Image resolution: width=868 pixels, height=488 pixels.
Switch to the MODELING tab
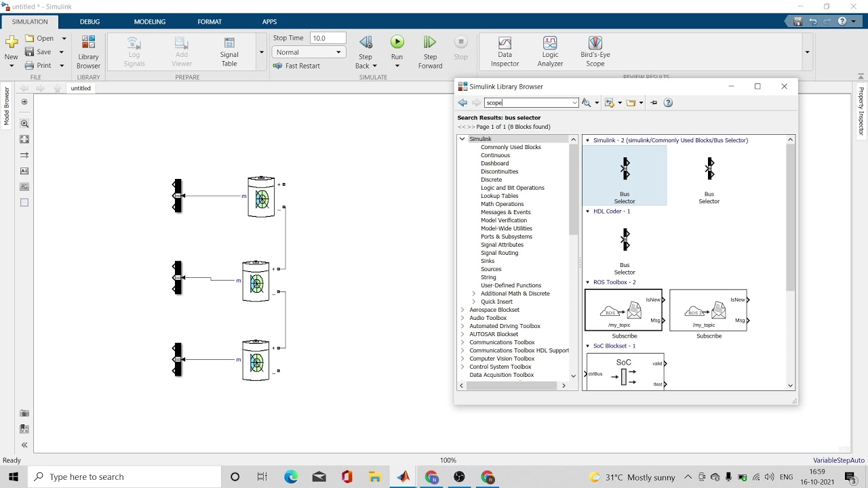[150, 22]
